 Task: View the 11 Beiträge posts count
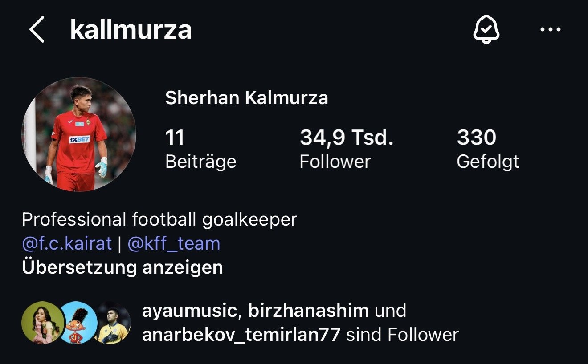[200, 149]
